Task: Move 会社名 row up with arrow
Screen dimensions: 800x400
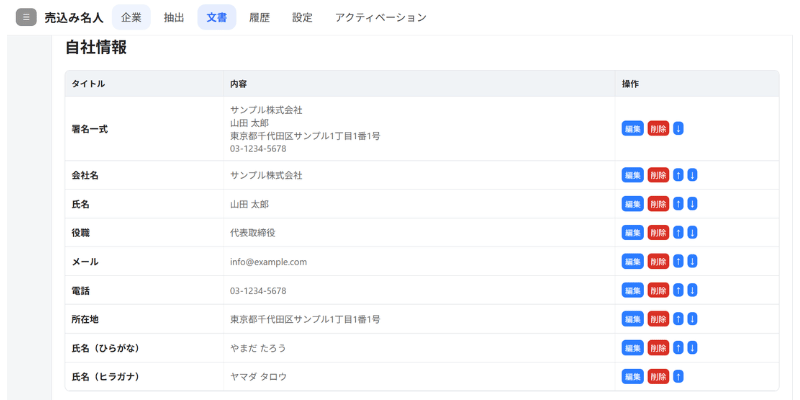Action: pyautogui.click(x=678, y=175)
